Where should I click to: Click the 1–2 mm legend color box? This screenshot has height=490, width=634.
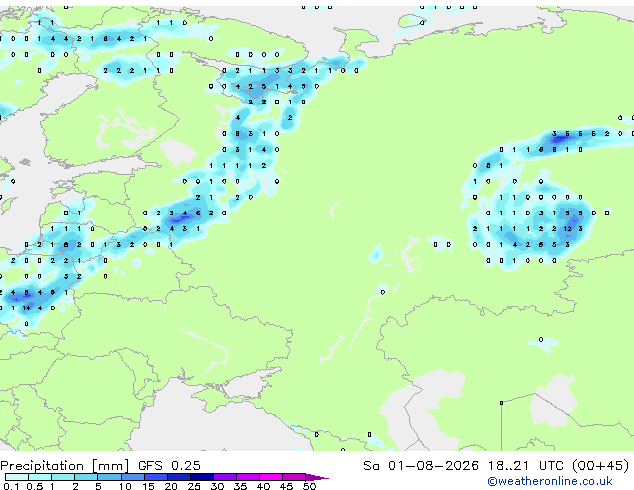click(x=63, y=477)
